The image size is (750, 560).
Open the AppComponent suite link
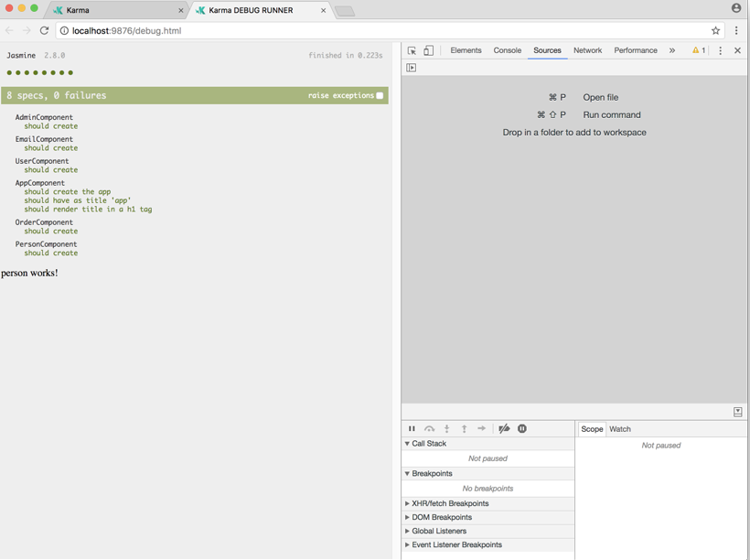coord(39,183)
